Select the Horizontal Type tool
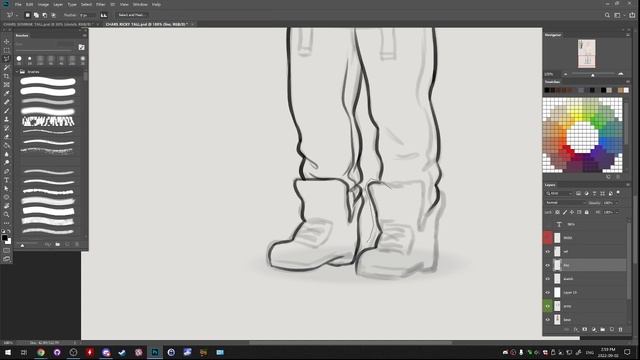 coord(7,180)
